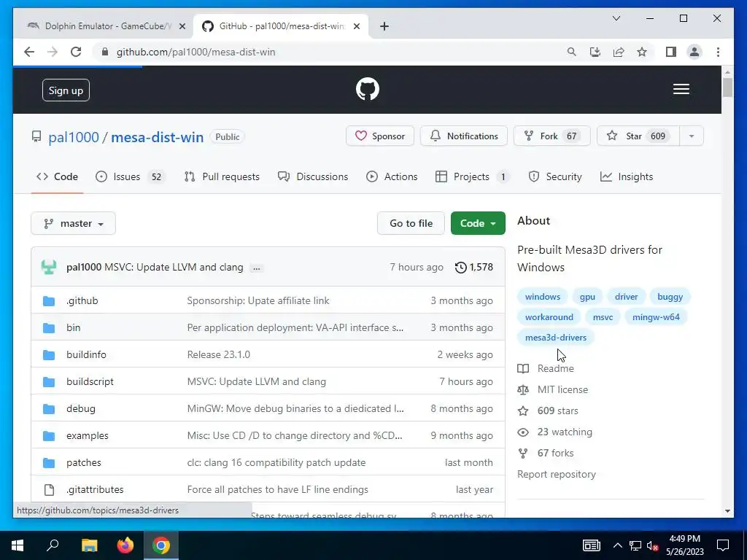747x560 pixels.
Task: Open the Star lists dropdown arrow
Action: pyautogui.click(x=692, y=136)
